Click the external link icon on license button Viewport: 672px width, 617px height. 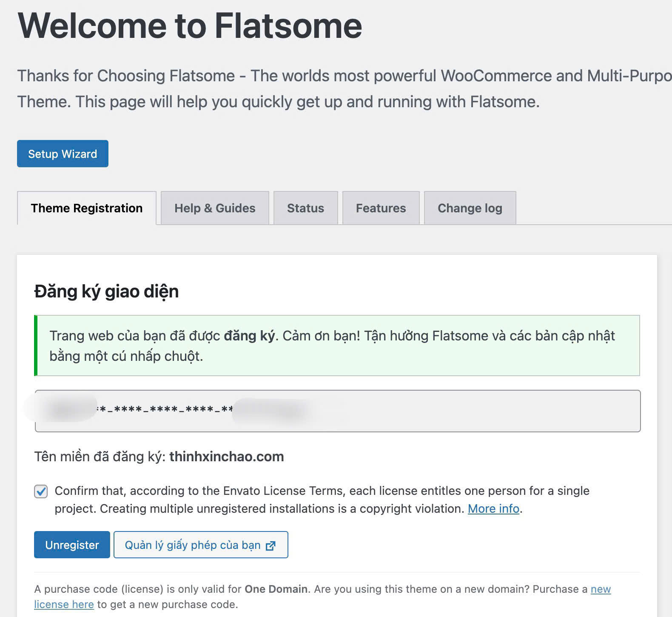pos(271,546)
